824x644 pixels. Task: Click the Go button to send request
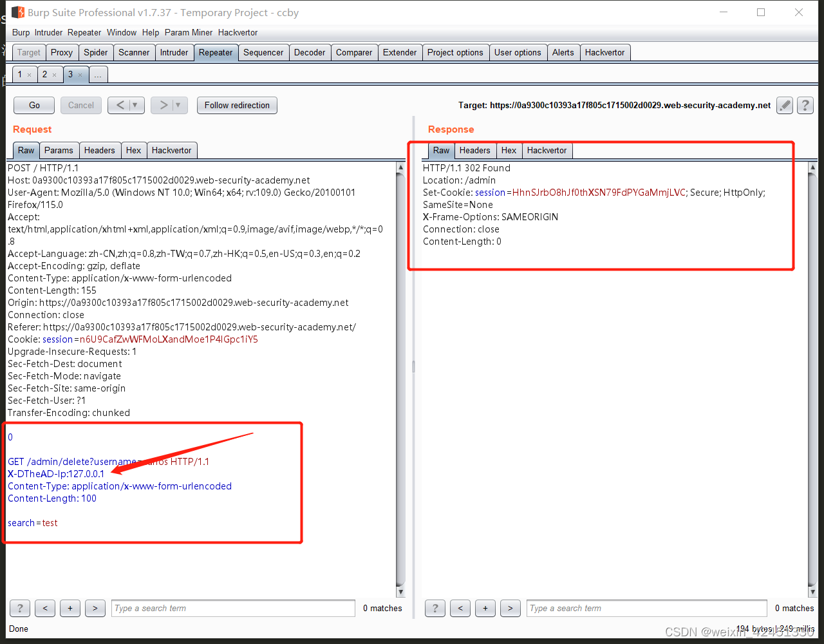pos(35,105)
